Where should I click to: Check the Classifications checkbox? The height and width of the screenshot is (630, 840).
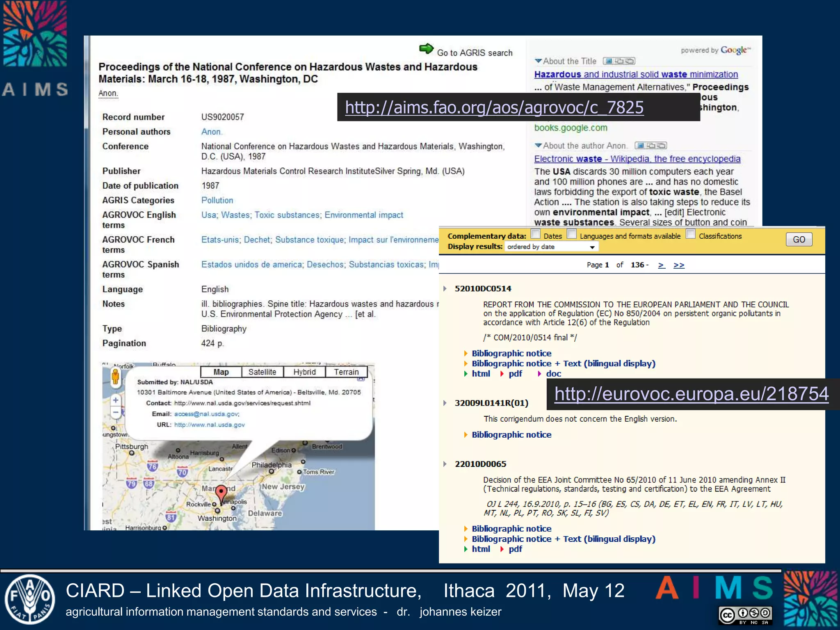[x=691, y=234]
